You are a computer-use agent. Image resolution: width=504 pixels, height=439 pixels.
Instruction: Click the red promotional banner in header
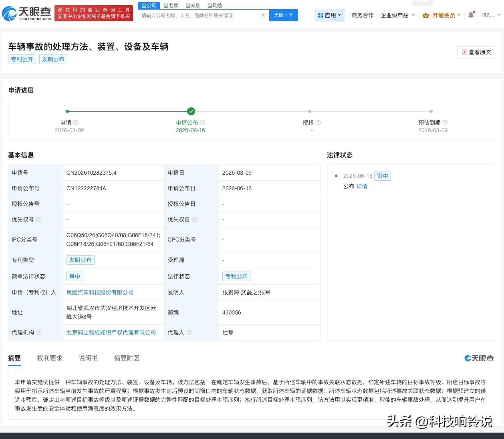94,13
